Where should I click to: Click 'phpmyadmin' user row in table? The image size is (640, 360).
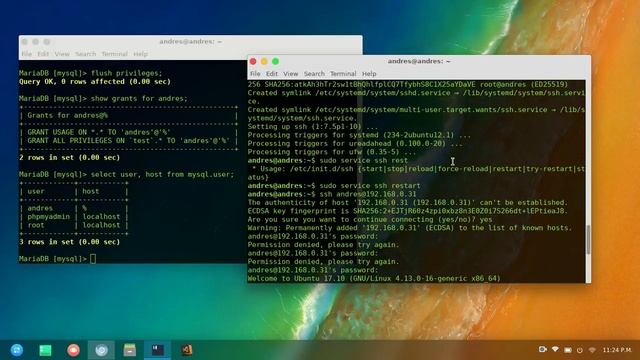(x=73, y=217)
